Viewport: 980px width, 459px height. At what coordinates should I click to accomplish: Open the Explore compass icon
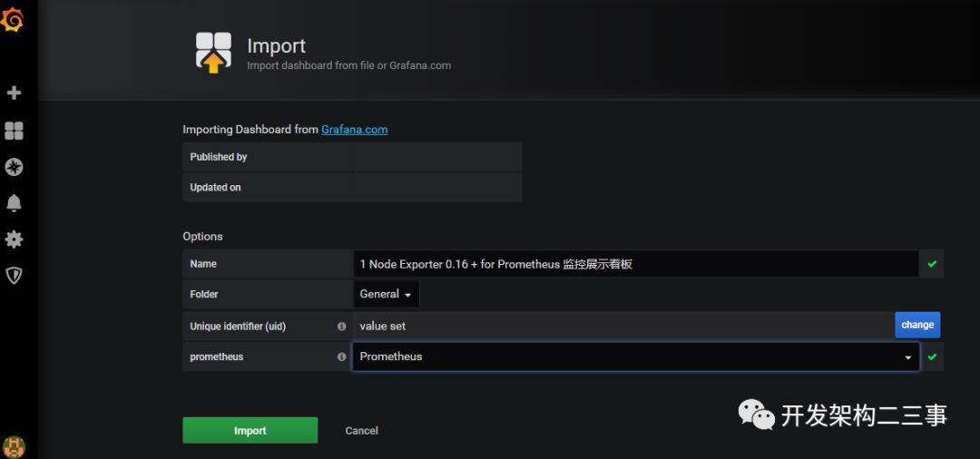point(14,167)
